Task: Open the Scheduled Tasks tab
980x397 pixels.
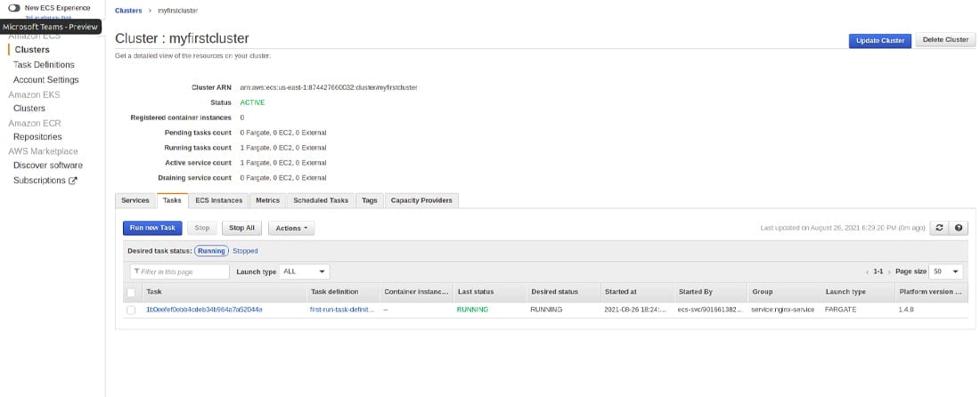Action: [321, 200]
